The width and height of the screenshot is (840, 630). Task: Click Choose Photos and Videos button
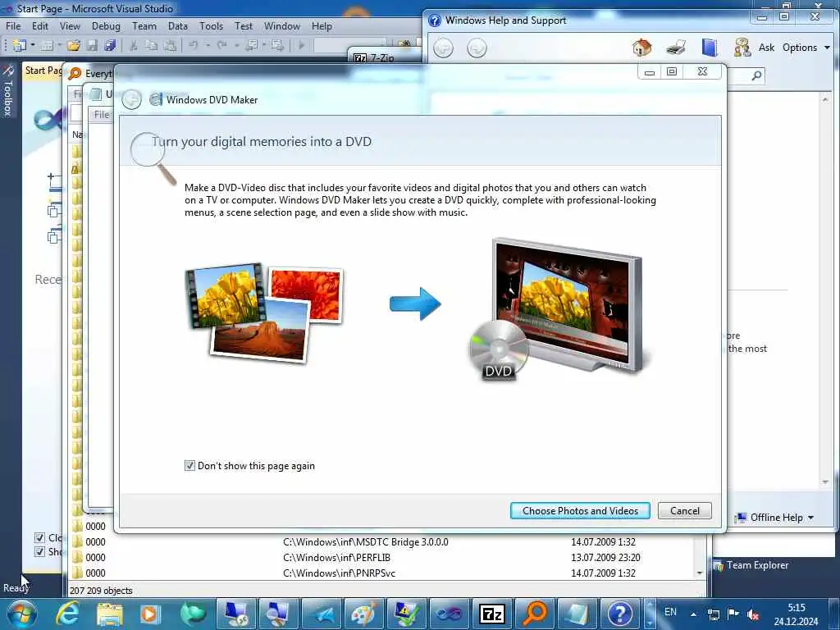point(580,510)
